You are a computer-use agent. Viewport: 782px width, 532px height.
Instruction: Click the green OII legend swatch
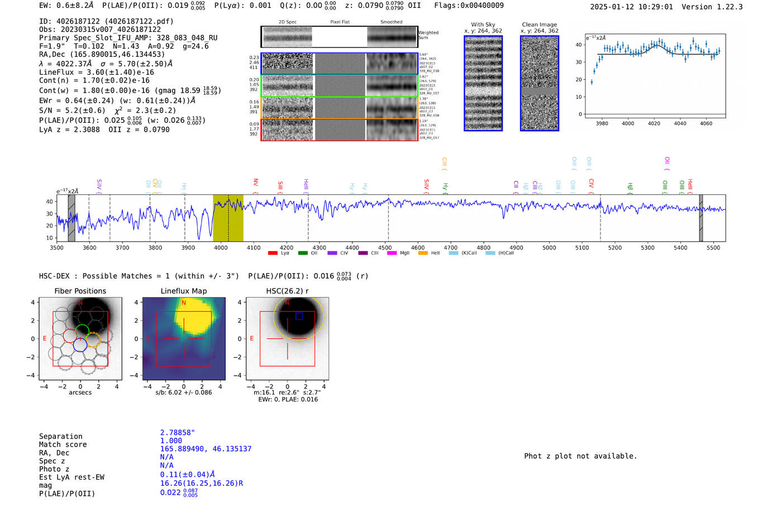click(302, 253)
